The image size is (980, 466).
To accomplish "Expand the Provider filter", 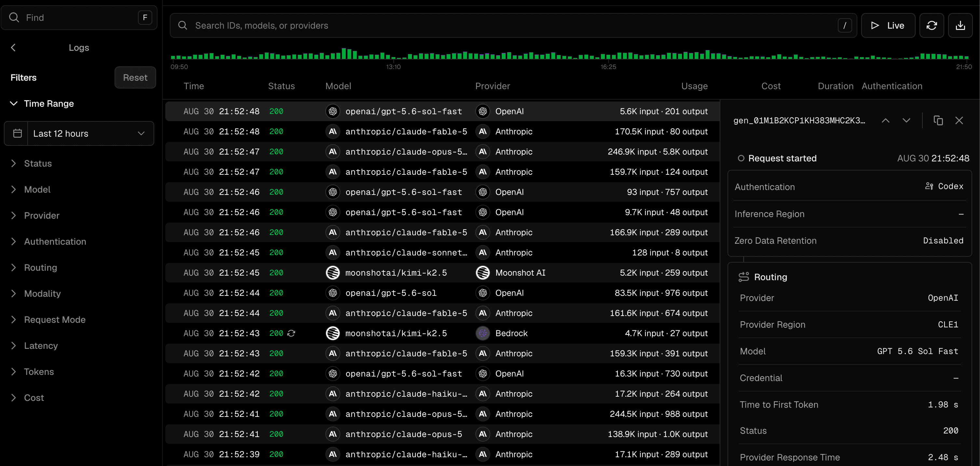I will tap(34, 216).
